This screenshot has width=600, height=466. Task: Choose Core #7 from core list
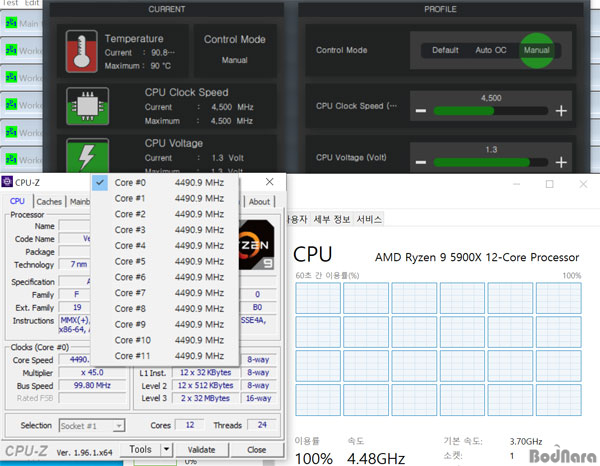[165, 293]
